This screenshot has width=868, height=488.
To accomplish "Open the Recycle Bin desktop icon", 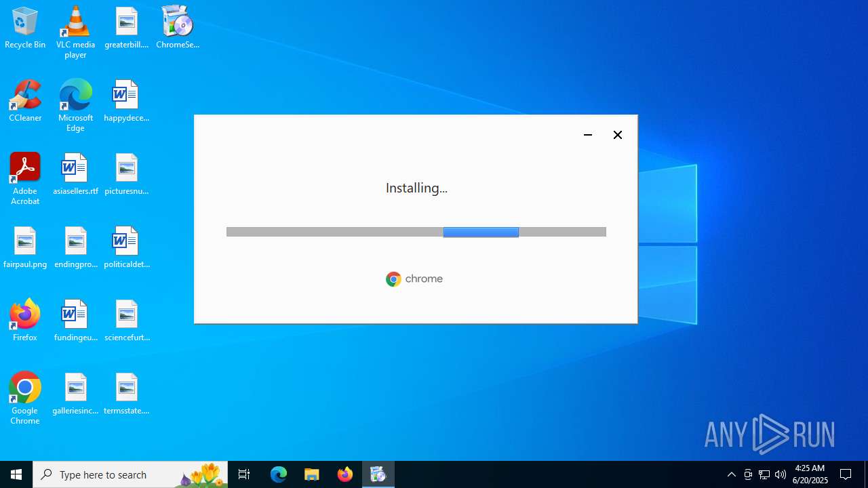I will point(25,28).
